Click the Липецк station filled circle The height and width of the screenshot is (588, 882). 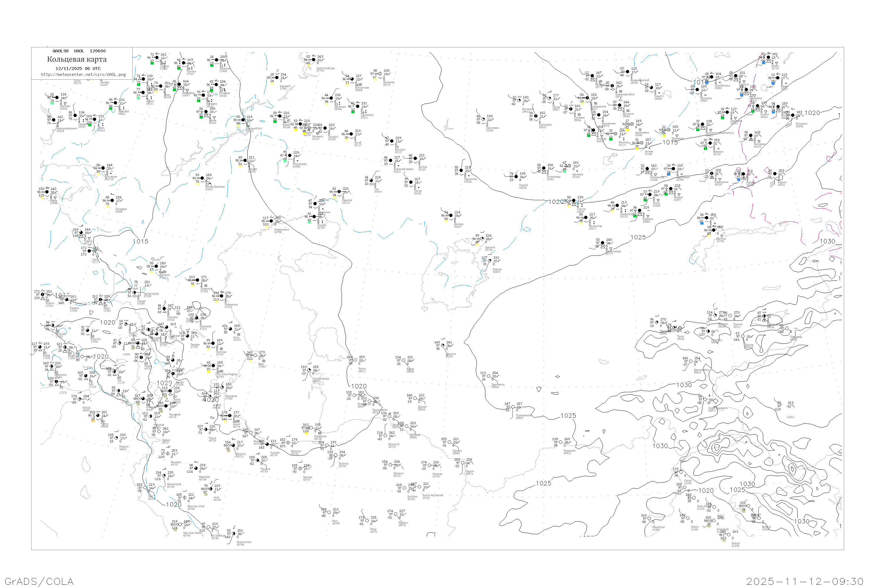pyautogui.click(x=157, y=58)
